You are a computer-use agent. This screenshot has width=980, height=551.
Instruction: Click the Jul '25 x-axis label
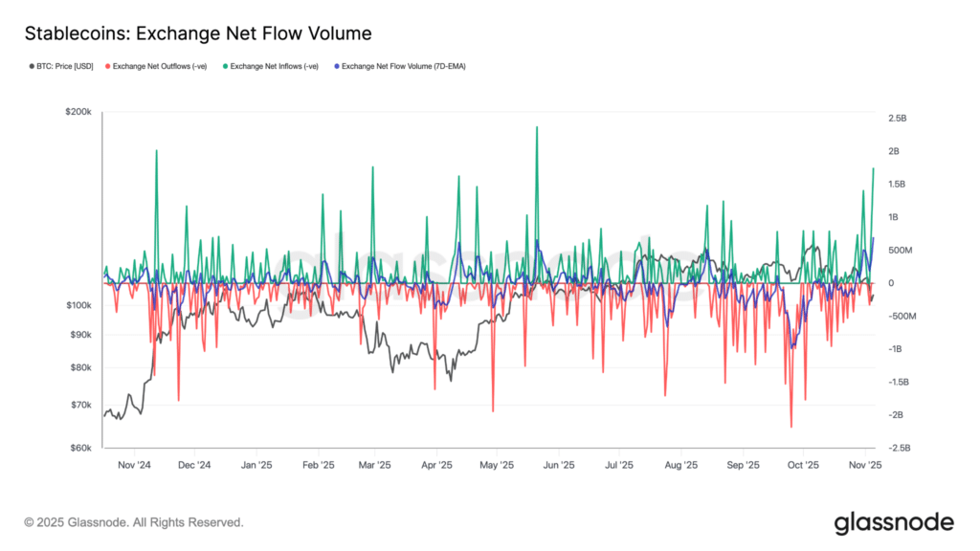(619, 465)
